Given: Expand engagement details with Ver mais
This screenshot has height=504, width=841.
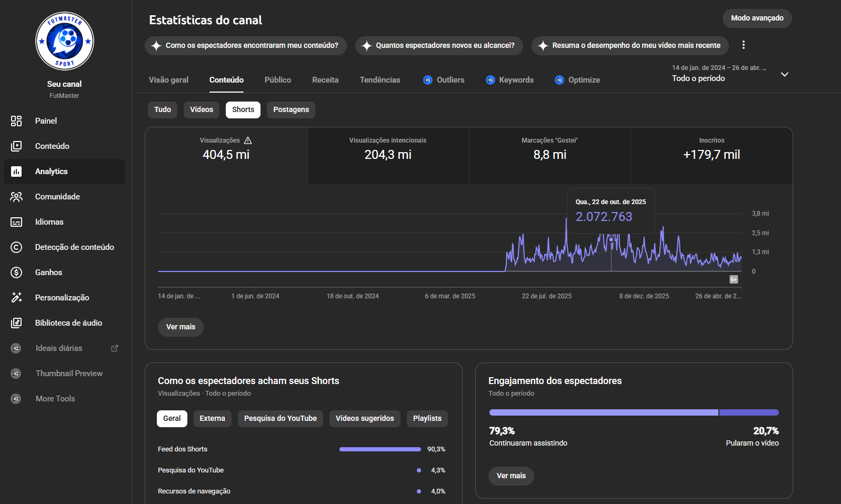Looking at the screenshot, I should point(510,476).
